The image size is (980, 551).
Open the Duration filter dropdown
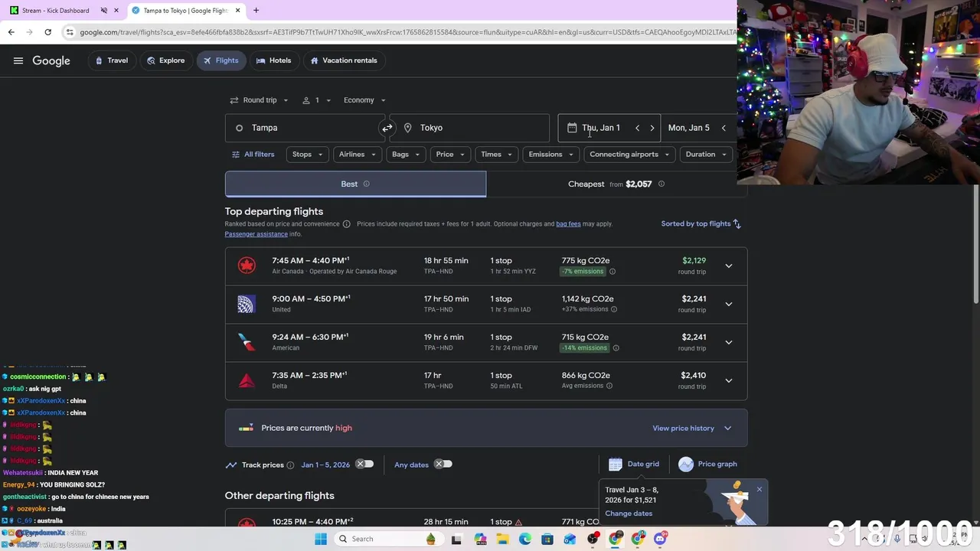pos(706,155)
